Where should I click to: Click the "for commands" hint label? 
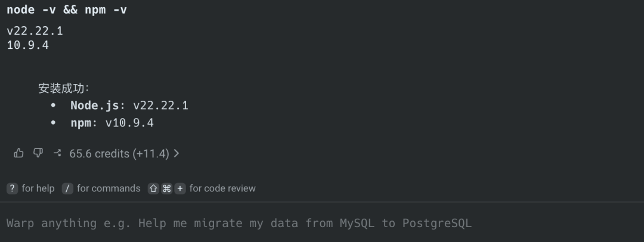pos(109,188)
